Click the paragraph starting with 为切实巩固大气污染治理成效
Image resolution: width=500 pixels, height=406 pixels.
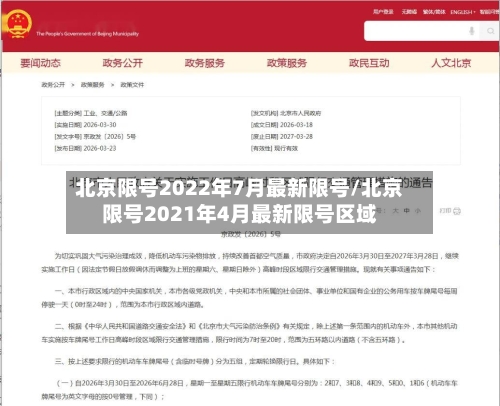pos(250,263)
